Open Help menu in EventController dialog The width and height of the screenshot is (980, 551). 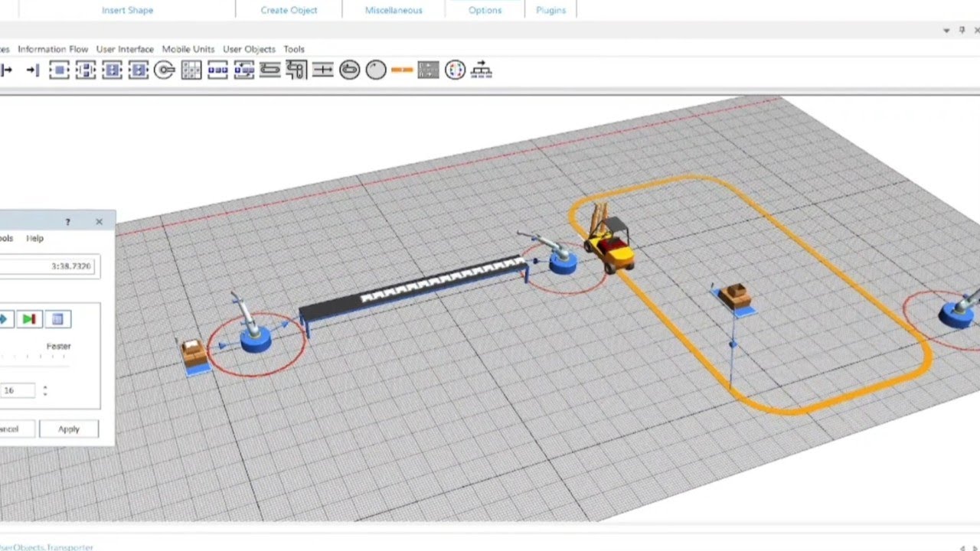pyautogui.click(x=34, y=238)
